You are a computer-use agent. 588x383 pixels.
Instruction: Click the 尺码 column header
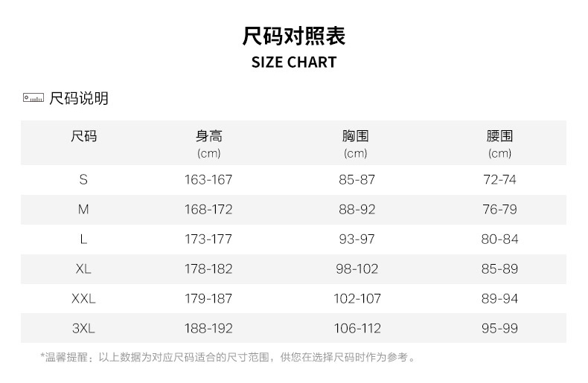83,136
